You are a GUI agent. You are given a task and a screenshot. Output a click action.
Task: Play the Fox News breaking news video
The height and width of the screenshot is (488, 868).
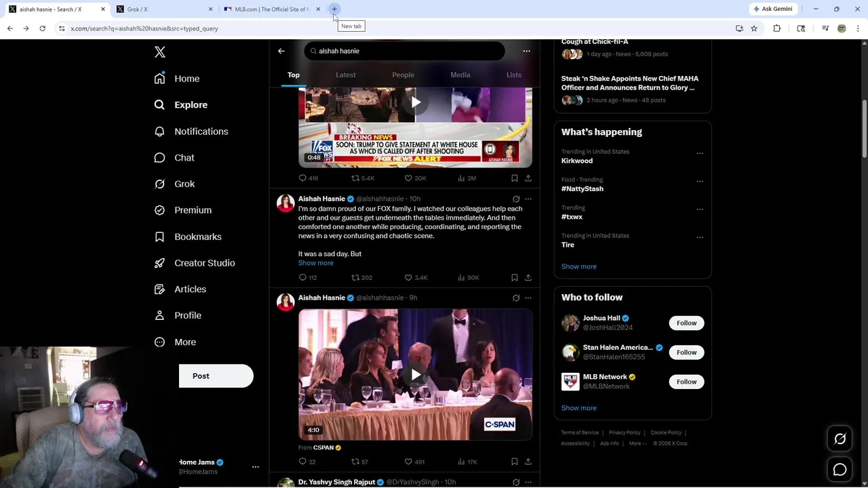[416, 102]
